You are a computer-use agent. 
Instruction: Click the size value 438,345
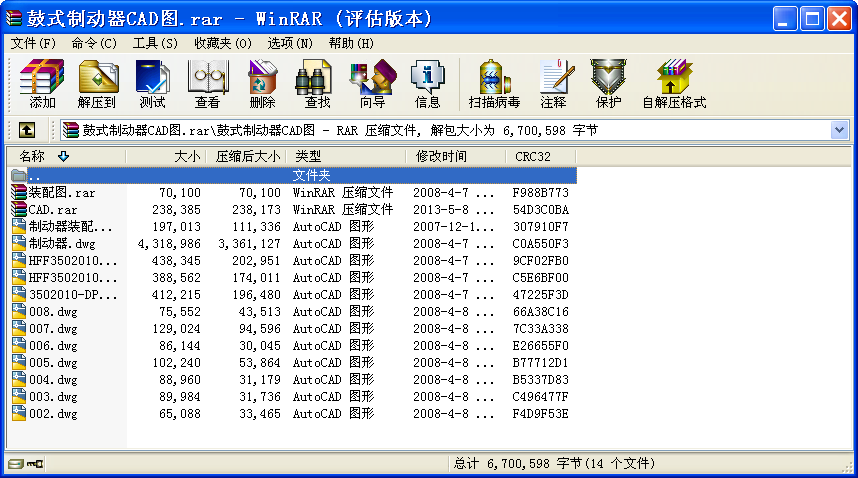point(176,260)
